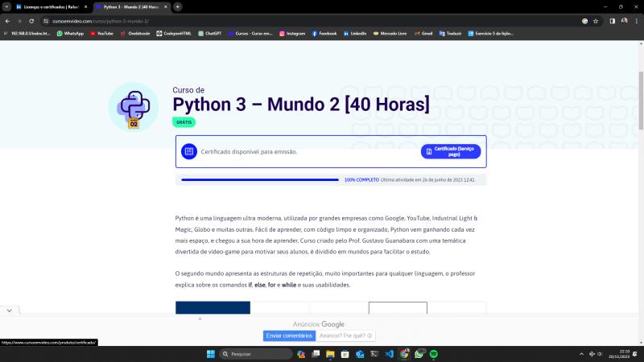Screen dimensions: 644x362
Task: Close the Python 3 – Mundo 2 tab
Action: click(x=166, y=7)
